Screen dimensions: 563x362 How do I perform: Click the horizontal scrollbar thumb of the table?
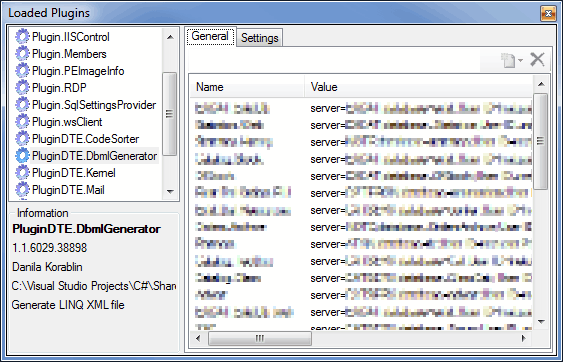260,338
